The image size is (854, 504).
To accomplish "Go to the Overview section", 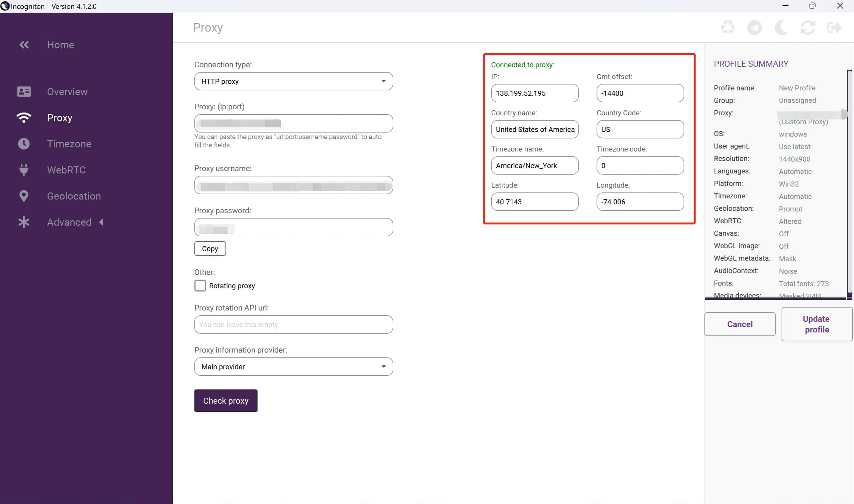I will (x=67, y=92).
